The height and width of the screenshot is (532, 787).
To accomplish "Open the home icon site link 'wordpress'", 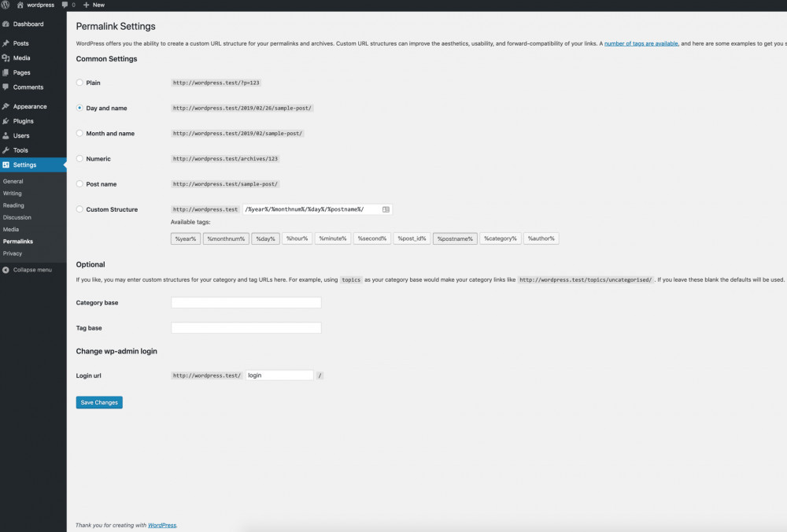I will pyautogui.click(x=35, y=5).
